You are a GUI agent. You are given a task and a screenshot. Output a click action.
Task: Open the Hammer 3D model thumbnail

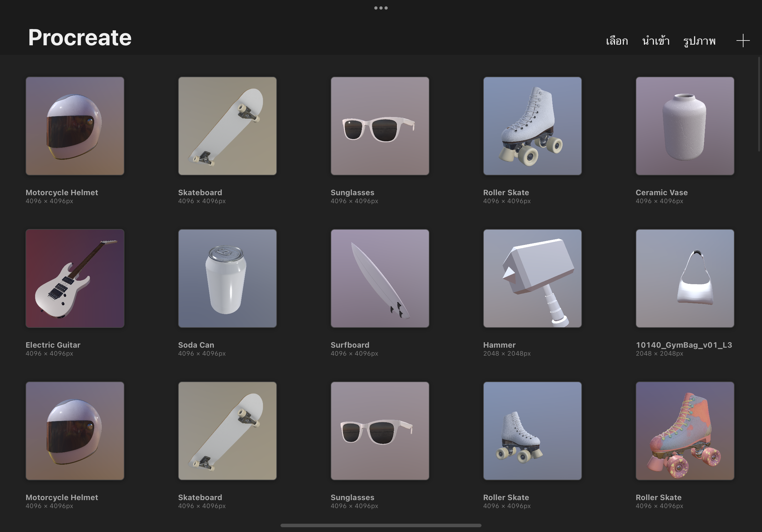tap(532, 278)
